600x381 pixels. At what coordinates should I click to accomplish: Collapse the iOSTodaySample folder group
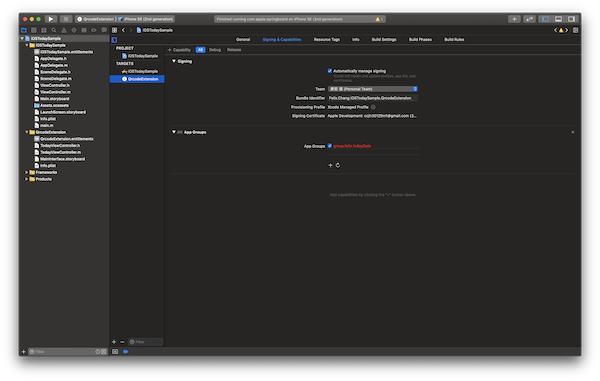[x=27, y=45]
